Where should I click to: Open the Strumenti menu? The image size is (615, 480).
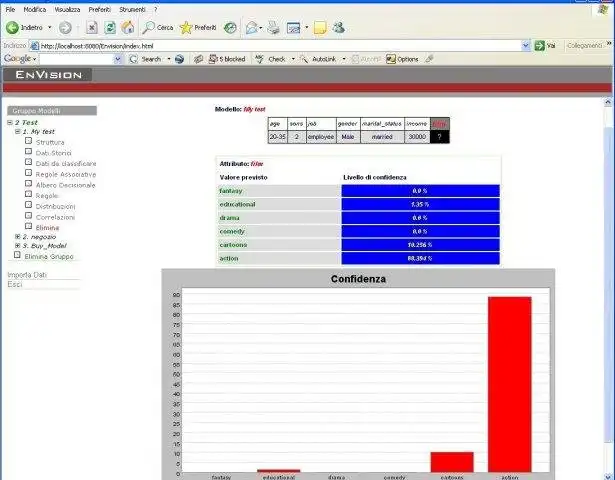pos(132,9)
